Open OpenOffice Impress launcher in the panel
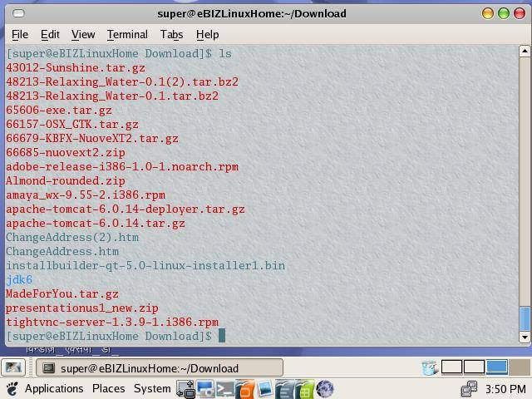Image resolution: width=532 pixels, height=399 pixels. [x=245, y=389]
